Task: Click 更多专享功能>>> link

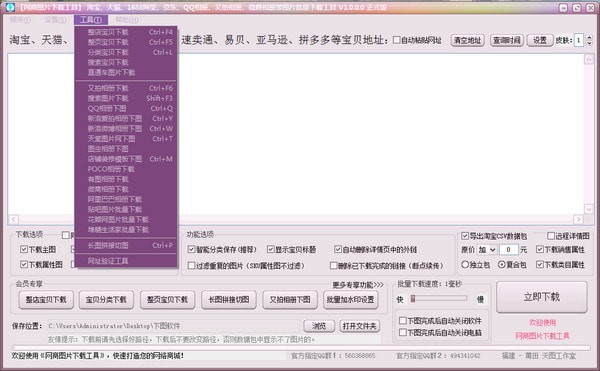Action: (x=358, y=285)
